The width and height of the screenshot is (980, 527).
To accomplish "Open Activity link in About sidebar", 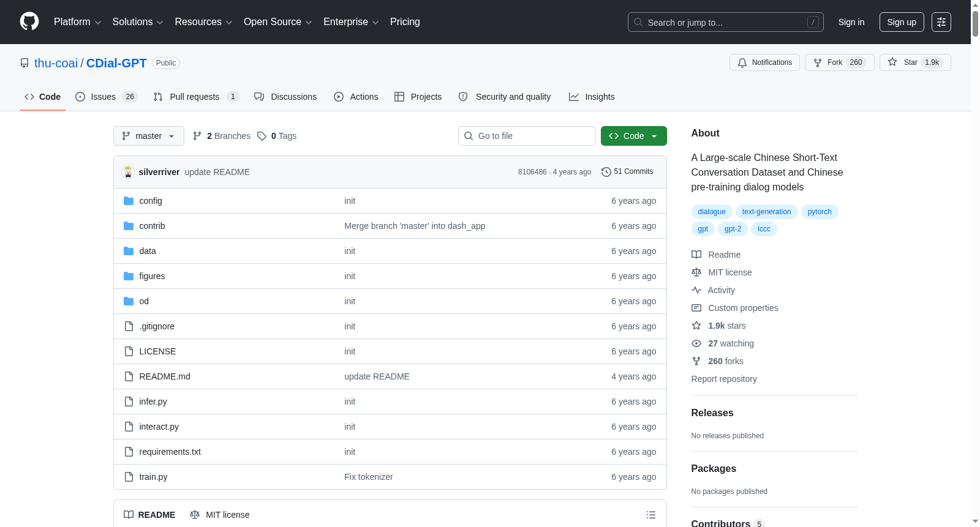I will tap(714, 290).
